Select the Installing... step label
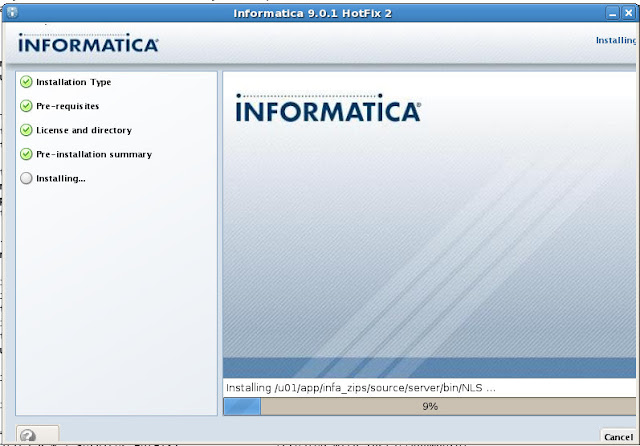640x446 pixels. (x=60, y=178)
